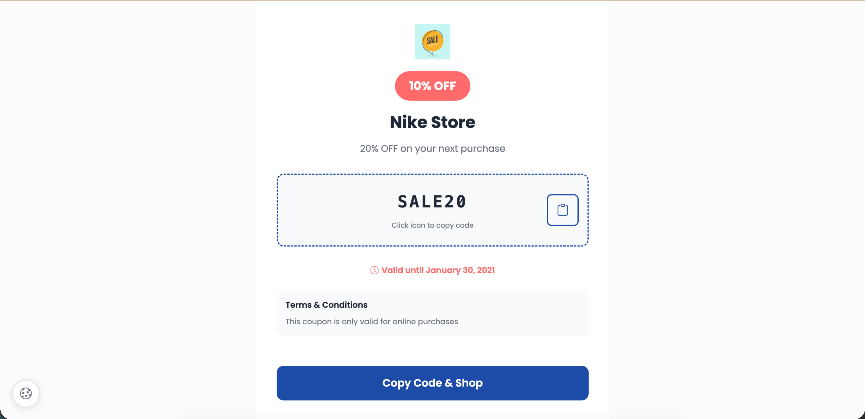The height and width of the screenshot is (419, 868).
Task: Click the Nike Store heading
Action: pyautogui.click(x=432, y=122)
